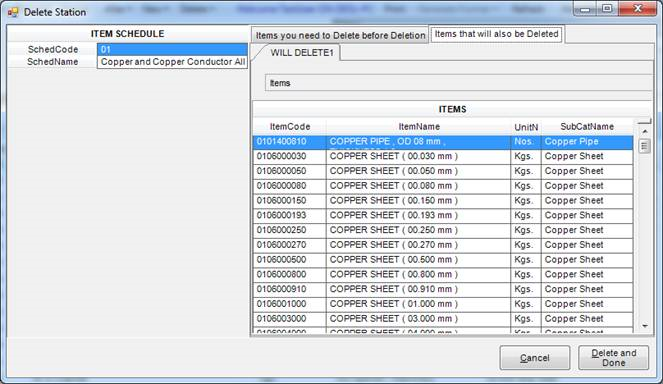Click Copper Sheet subcategory for item 0106003000
This screenshot has width=663, height=384.
pyautogui.click(x=587, y=319)
